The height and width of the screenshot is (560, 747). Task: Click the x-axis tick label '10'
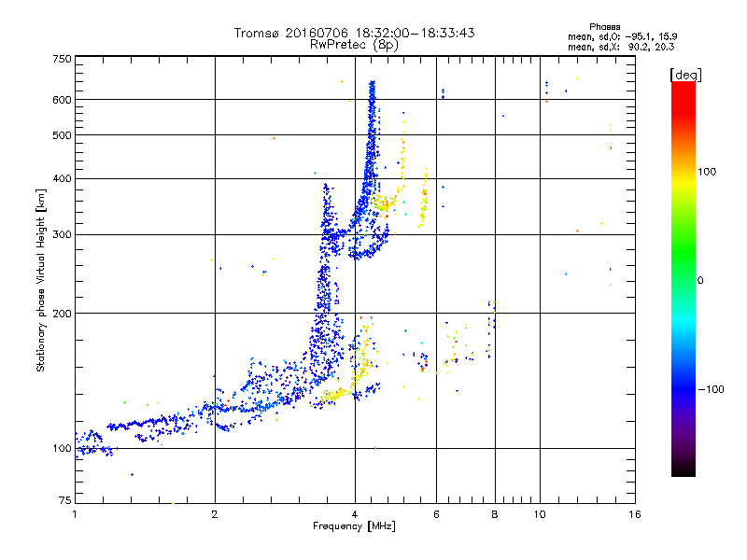pos(540,514)
